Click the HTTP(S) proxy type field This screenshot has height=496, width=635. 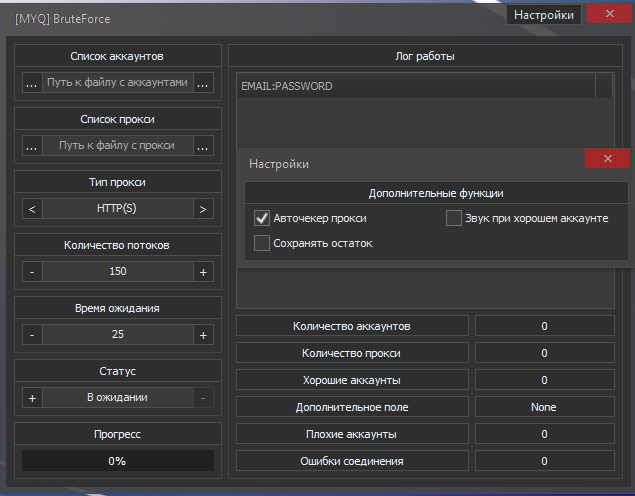click(117, 209)
